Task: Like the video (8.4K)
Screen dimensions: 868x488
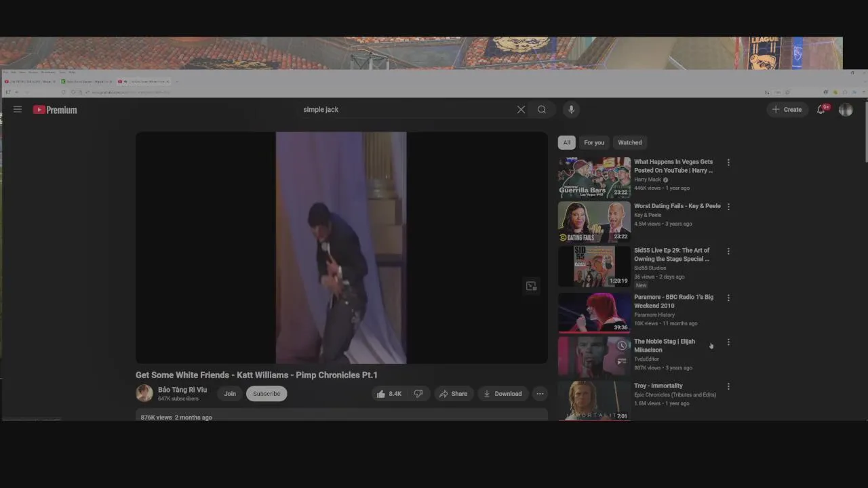Action: point(389,394)
